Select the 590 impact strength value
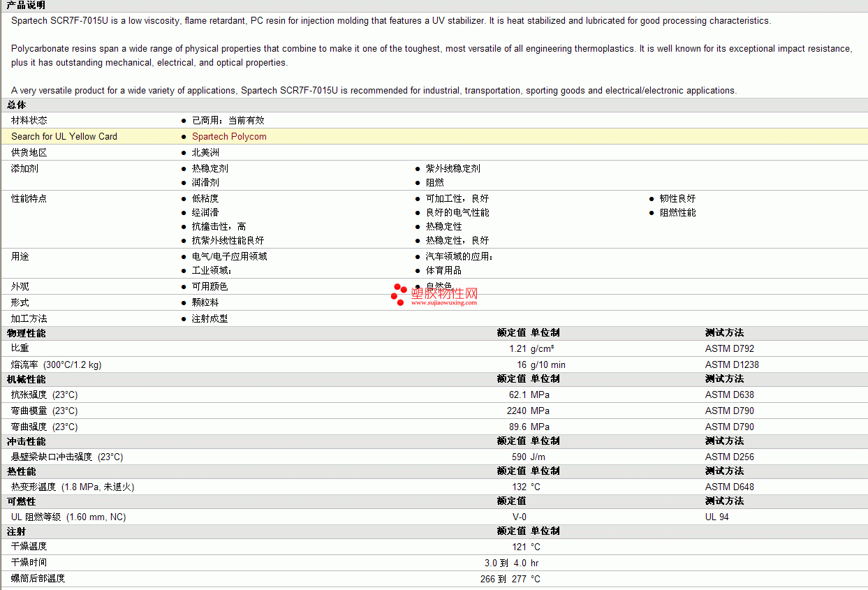Viewport: 868px width, 590px height. click(x=519, y=457)
